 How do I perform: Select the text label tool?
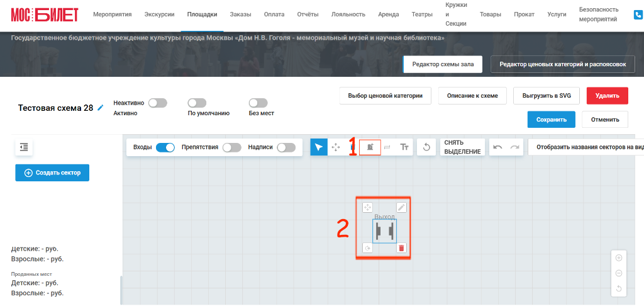pyautogui.click(x=404, y=147)
